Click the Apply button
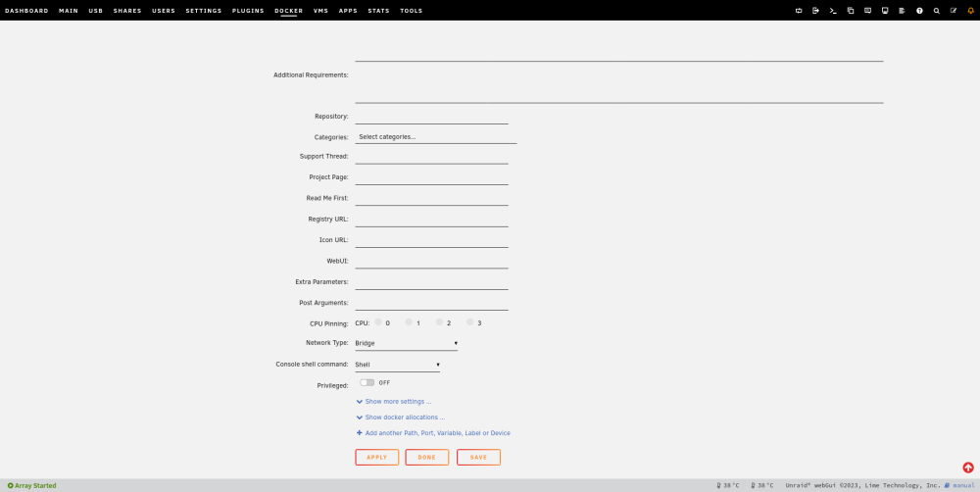Viewport: 980px width, 492px height. click(x=377, y=458)
